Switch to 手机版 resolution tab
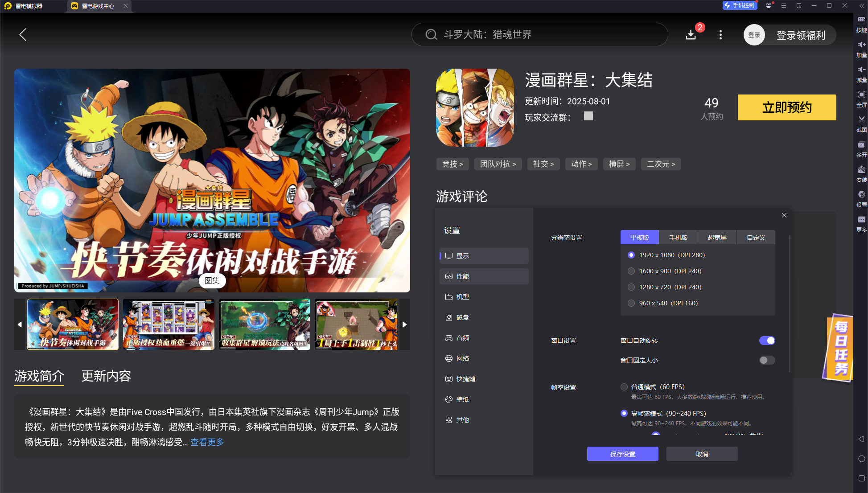The height and width of the screenshot is (493, 868). tap(679, 238)
